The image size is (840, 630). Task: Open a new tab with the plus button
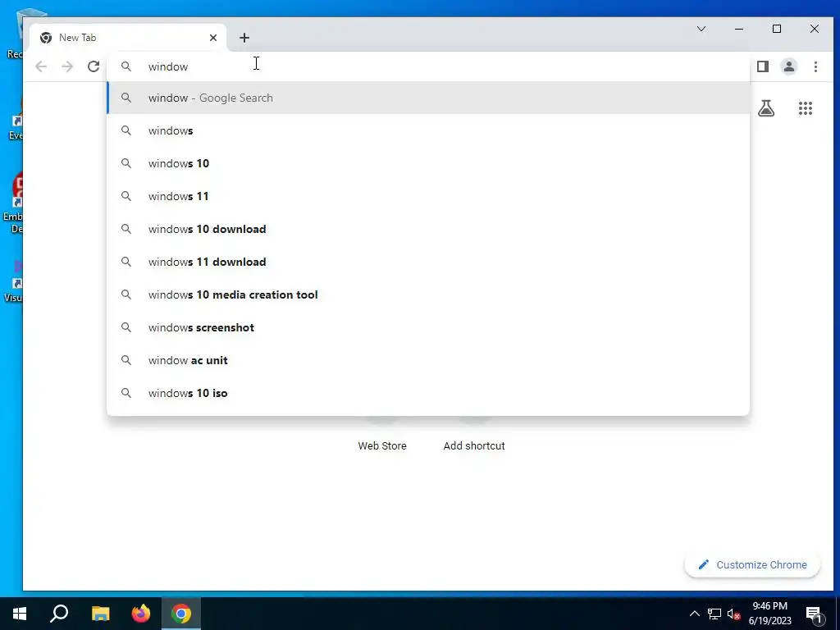[x=244, y=38]
